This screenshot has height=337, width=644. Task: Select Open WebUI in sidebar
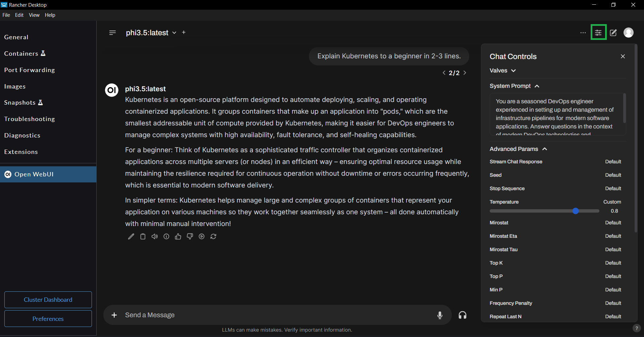point(48,174)
